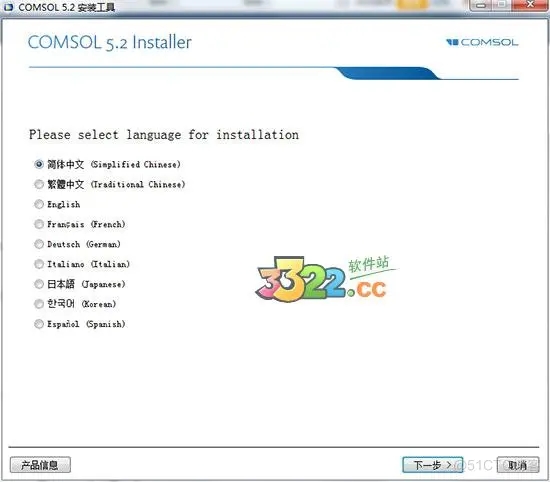Click the 下一步 next button
This screenshot has height=482, width=550.
pos(432,465)
